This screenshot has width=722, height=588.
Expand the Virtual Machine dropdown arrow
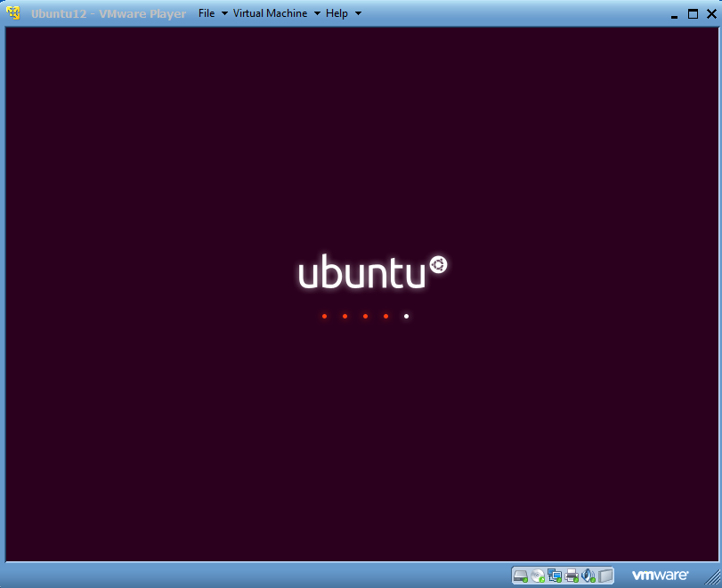click(x=317, y=13)
